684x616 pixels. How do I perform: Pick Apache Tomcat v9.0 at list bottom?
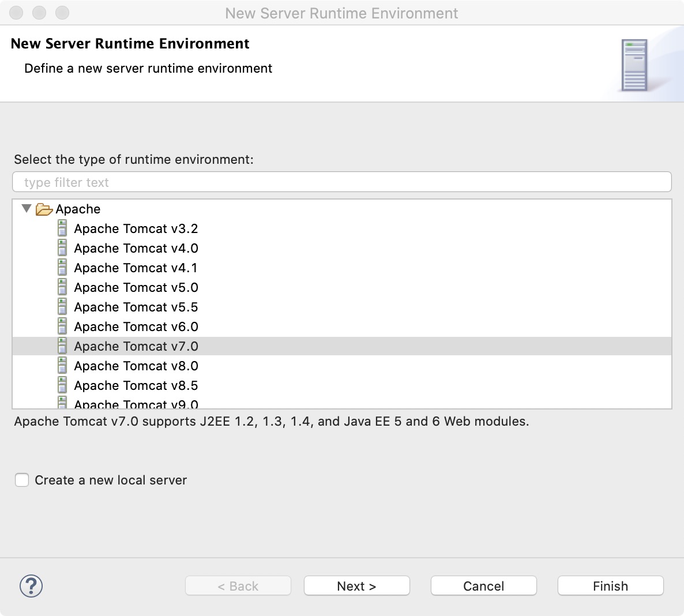[x=136, y=404]
